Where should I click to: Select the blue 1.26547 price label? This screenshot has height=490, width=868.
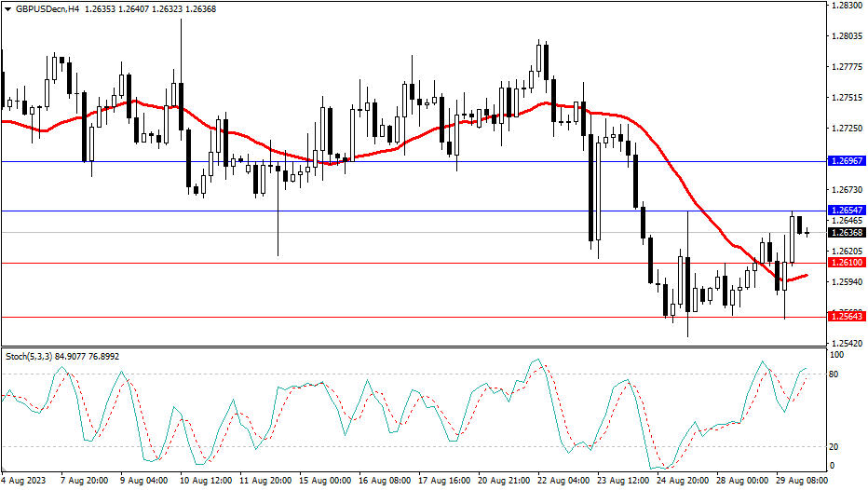tap(847, 211)
